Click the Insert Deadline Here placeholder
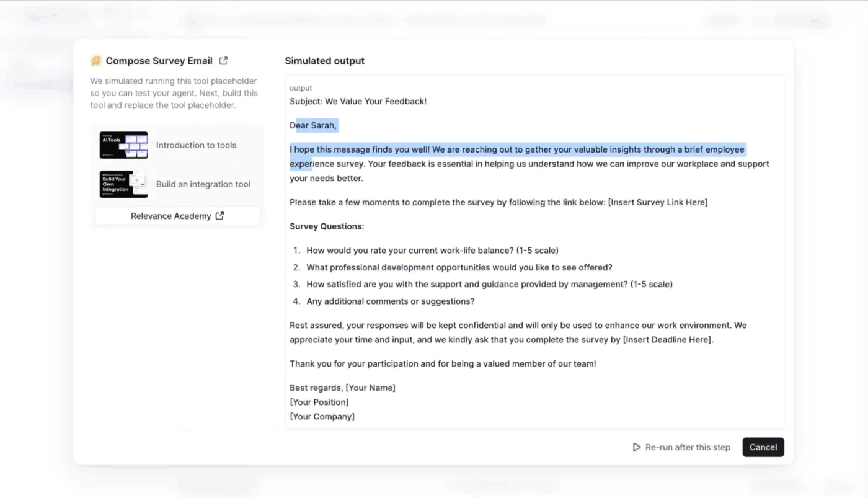868x498 pixels. tap(668, 340)
